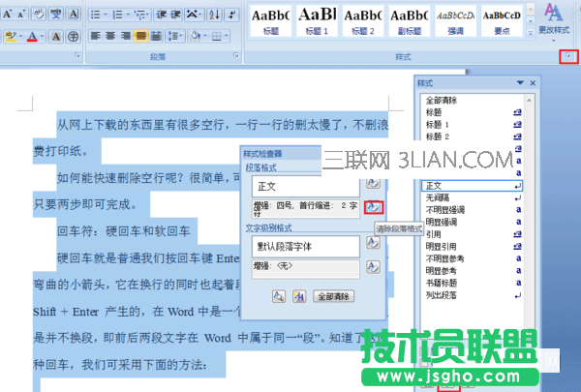581x392 pixels.
Task: Open the Borders dropdown arrow
Action: tap(227, 37)
